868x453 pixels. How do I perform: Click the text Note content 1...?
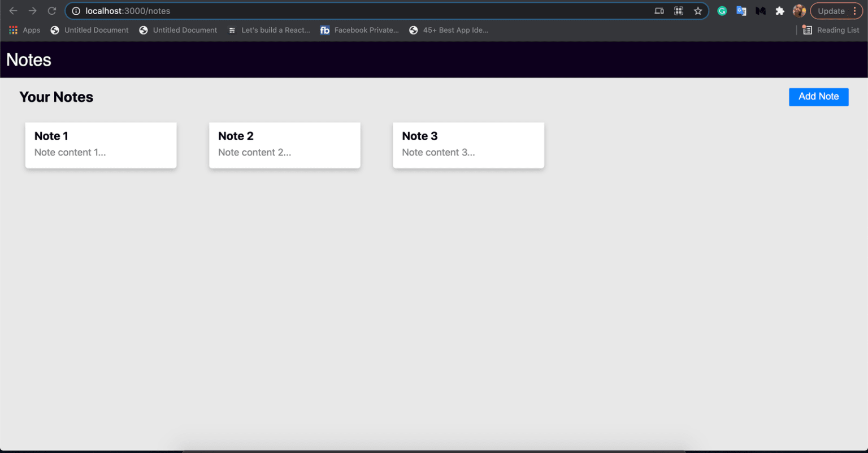click(70, 152)
